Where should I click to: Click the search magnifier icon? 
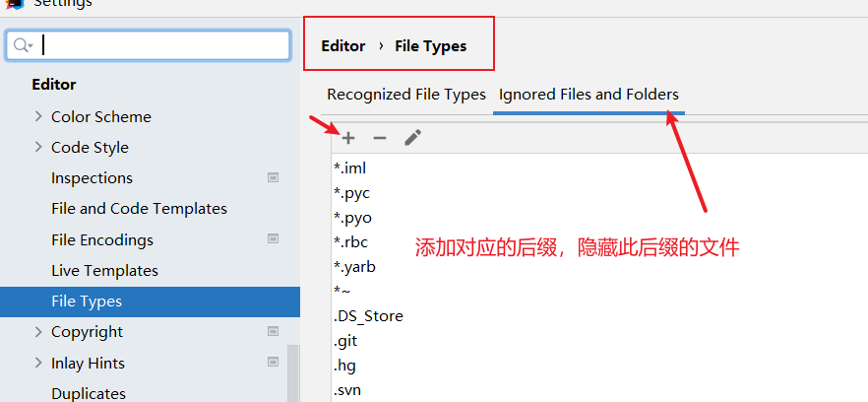(x=23, y=45)
